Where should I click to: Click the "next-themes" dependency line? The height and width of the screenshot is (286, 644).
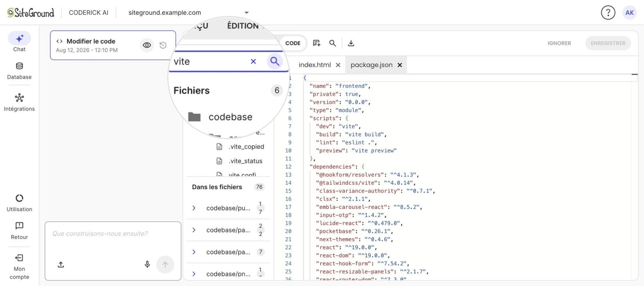pyautogui.click(x=354, y=239)
